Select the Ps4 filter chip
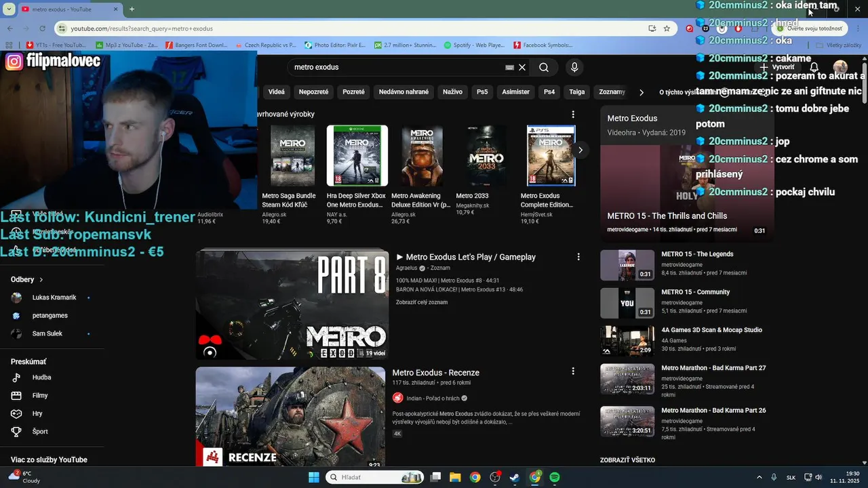The width and height of the screenshot is (868, 488). (x=549, y=91)
